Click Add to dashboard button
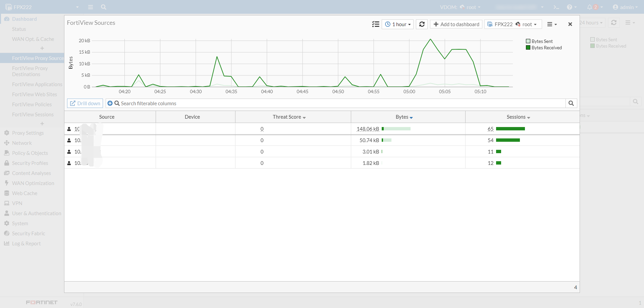This screenshot has height=308, width=644. click(x=456, y=24)
